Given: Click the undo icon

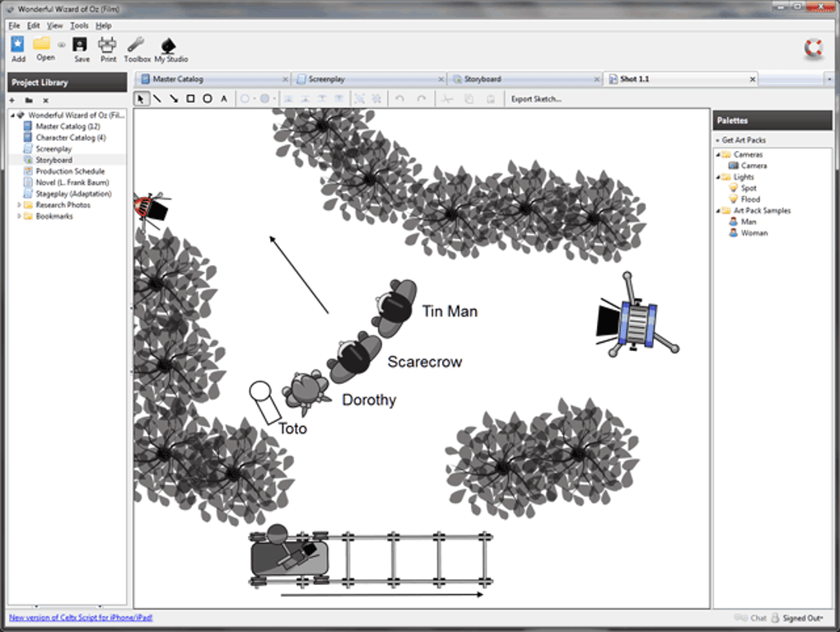Looking at the screenshot, I should (x=399, y=99).
